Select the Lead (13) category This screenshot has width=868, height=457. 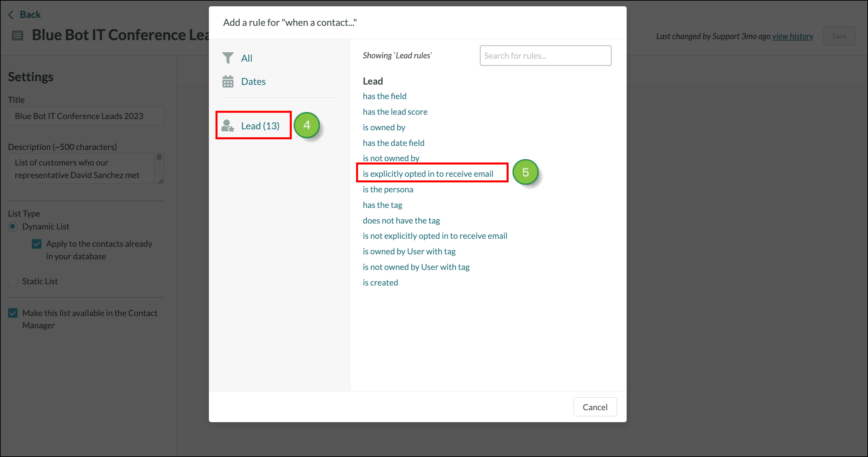tap(260, 126)
